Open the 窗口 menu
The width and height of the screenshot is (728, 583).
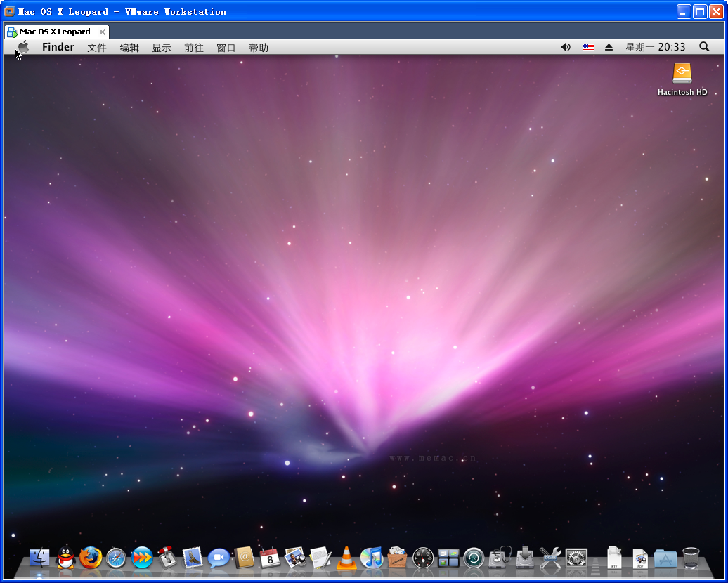(226, 47)
